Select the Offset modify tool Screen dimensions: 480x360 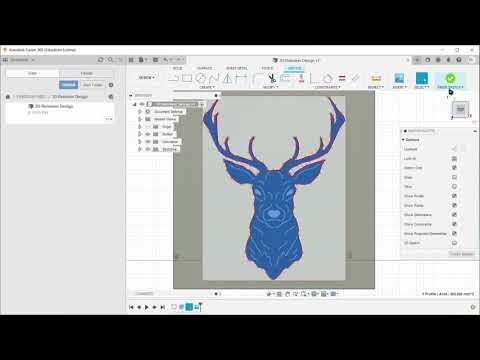(286, 78)
